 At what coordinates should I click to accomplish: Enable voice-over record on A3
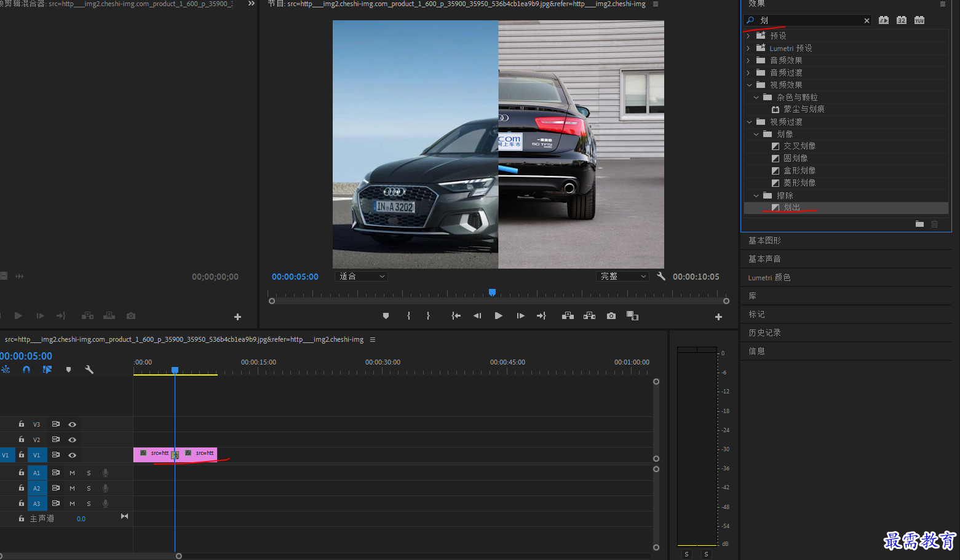[105, 503]
